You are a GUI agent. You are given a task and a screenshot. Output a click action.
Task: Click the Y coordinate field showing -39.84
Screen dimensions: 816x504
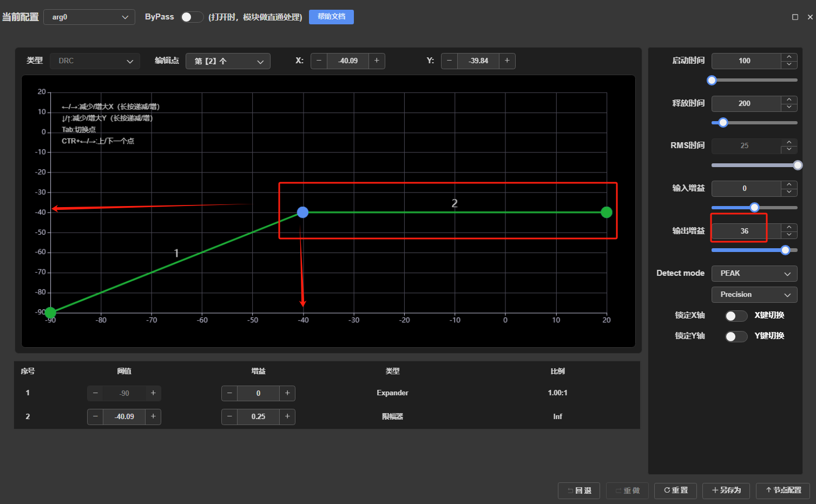coord(478,61)
